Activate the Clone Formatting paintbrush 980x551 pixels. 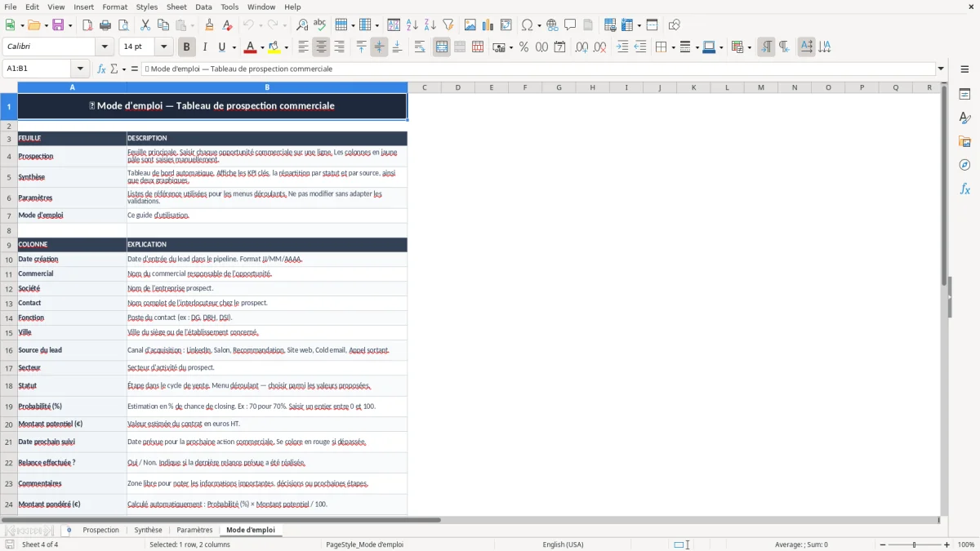pos(209,25)
